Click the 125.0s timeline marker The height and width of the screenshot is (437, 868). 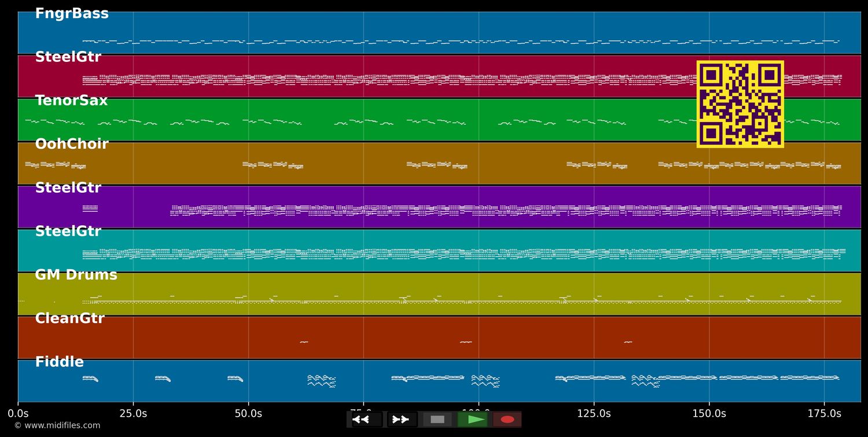(594, 413)
